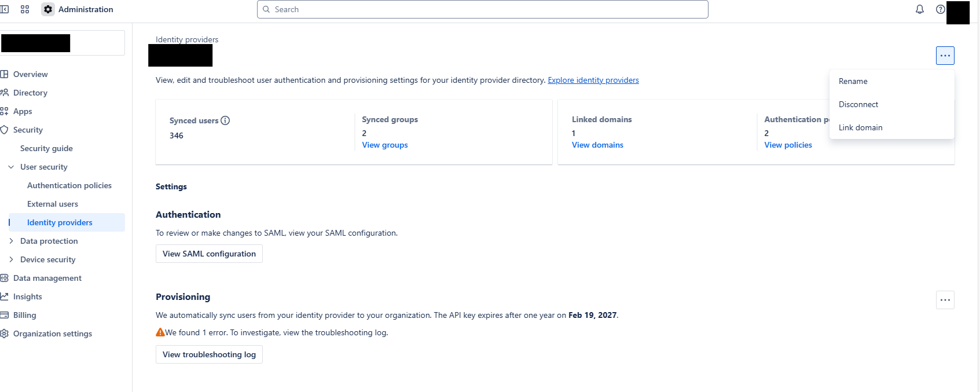
Task: Select Identity providers in sidebar
Action: tap(67, 222)
